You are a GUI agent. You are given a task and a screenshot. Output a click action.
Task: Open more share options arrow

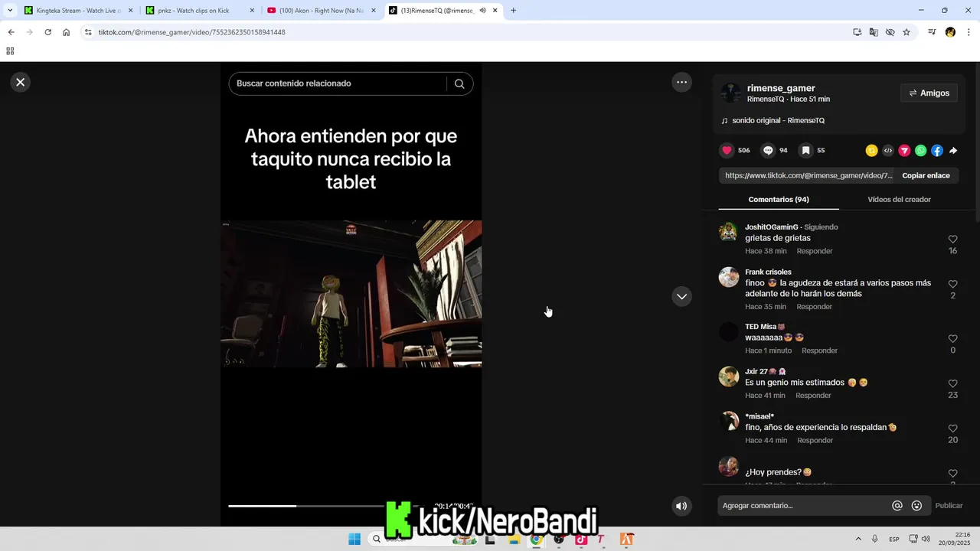tap(953, 151)
